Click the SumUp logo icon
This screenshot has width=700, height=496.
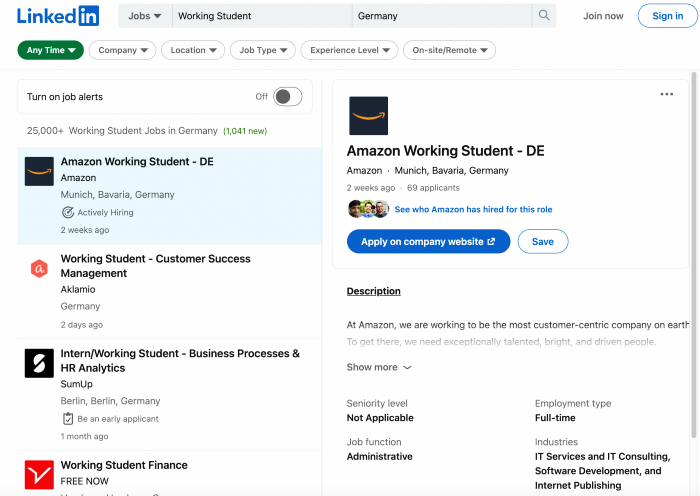[39, 363]
